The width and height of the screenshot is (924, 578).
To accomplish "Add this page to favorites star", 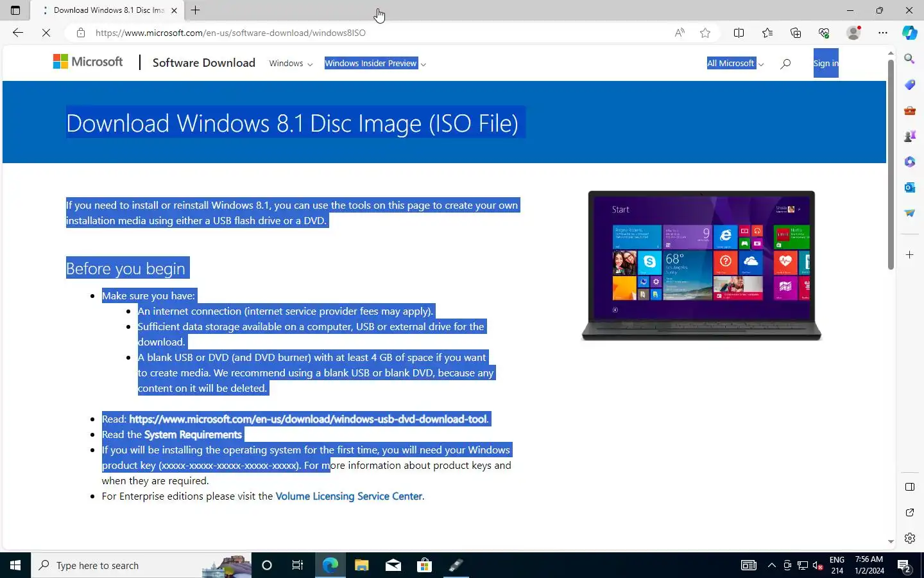I will click(705, 33).
